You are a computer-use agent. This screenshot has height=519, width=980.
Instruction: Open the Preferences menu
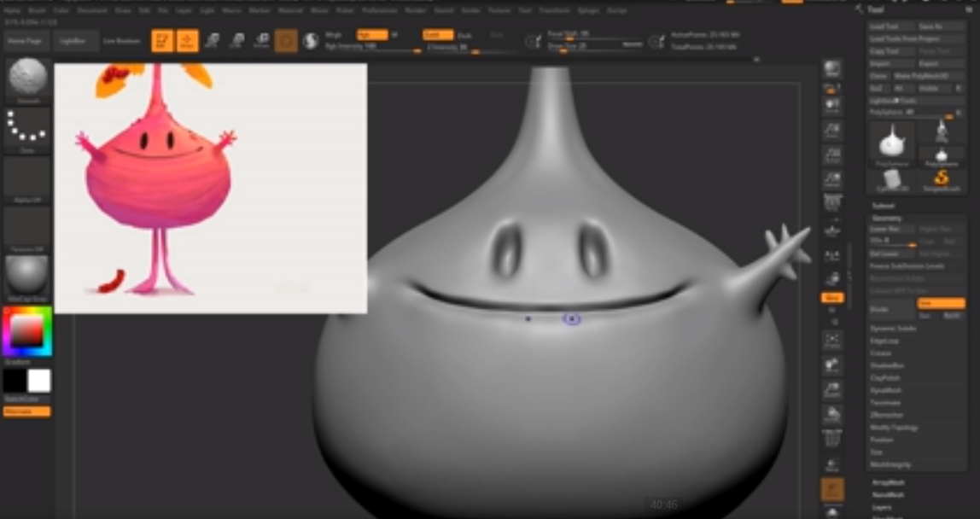pyautogui.click(x=379, y=11)
